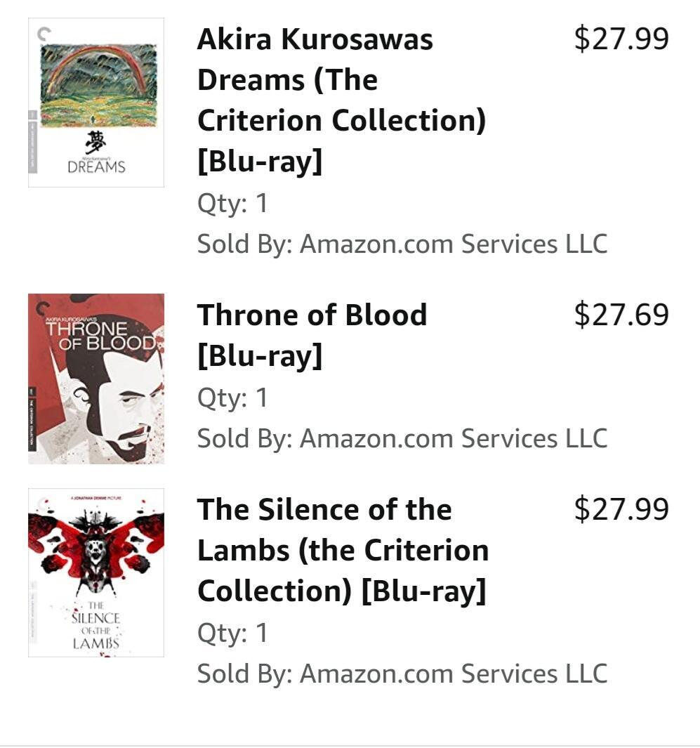Open the Throne of Blood cover thumbnail
The height and width of the screenshot is (748, 700).
tap(96, 379)
